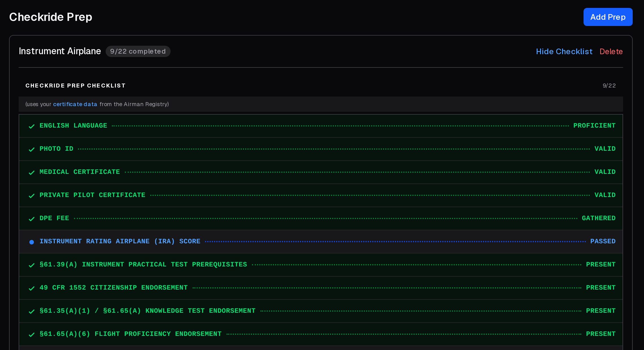Click the VALID status for Photo ID
The height and width of the screenshot is (350, 644).
[x=605, y=149]
